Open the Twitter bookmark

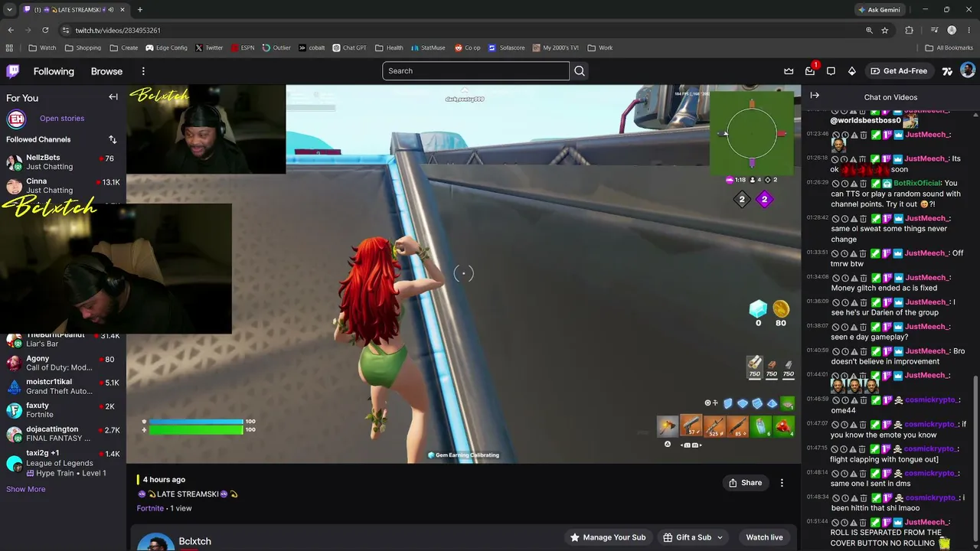[209, 47]
